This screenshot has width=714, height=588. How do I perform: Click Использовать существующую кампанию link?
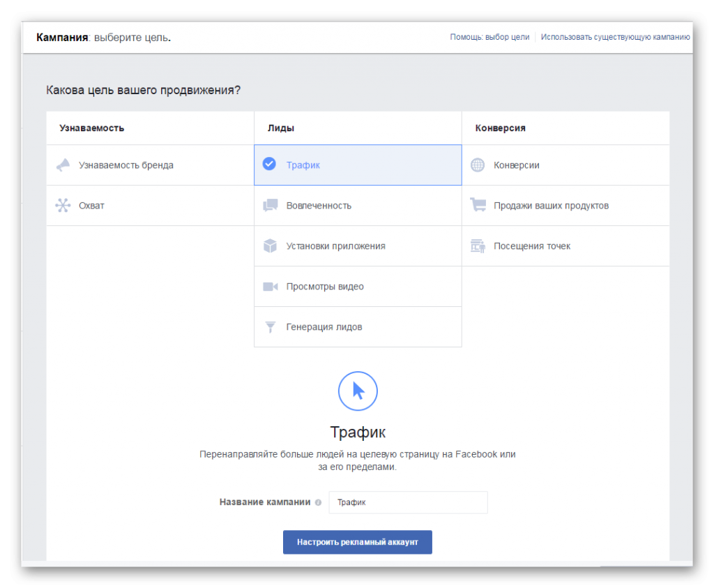click(615, 37)
